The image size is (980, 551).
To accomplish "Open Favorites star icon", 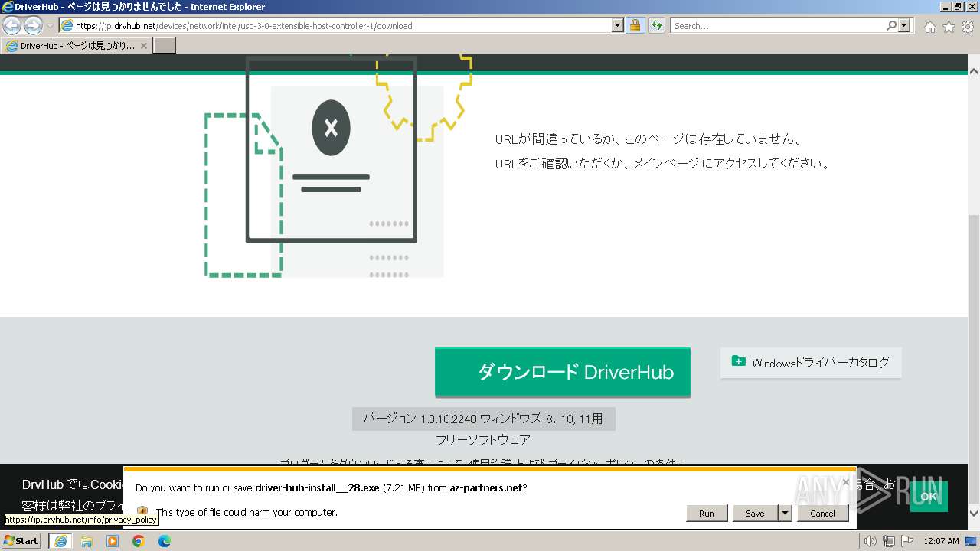I will click(949, 27).
